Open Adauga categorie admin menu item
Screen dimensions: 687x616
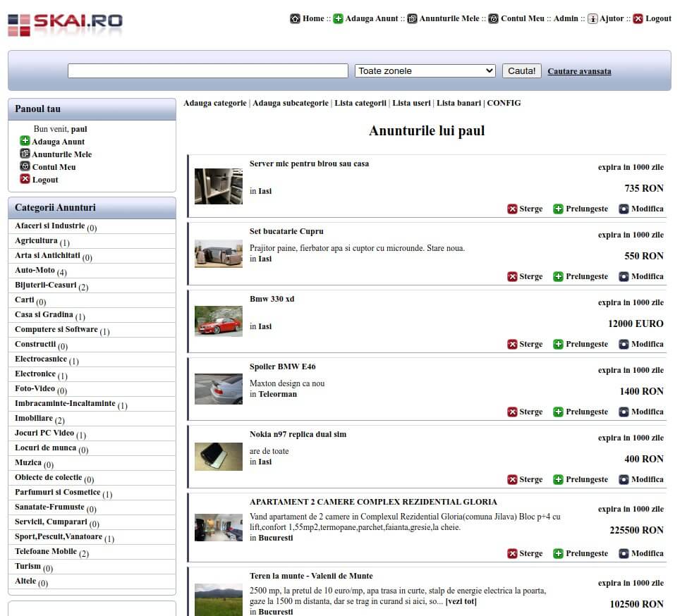pyautogui.click(x=215, y=103)
